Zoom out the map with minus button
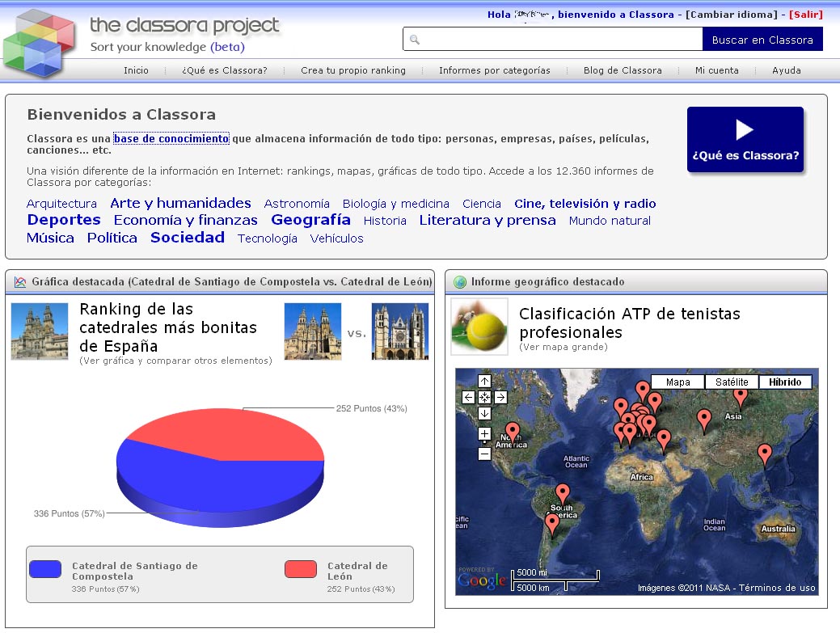The width and height of the screenshot is (840, 633). 484,454
